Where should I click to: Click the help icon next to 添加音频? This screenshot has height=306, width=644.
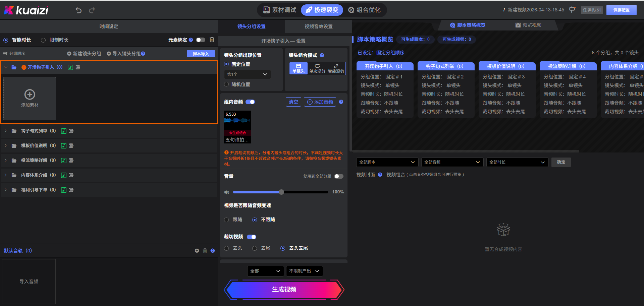tap(341, 102)
